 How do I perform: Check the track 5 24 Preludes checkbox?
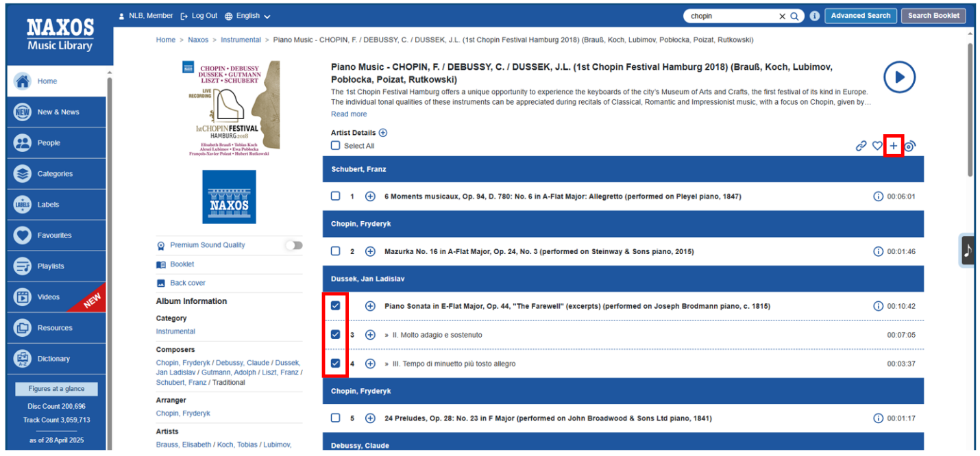[x=335, y=418]
